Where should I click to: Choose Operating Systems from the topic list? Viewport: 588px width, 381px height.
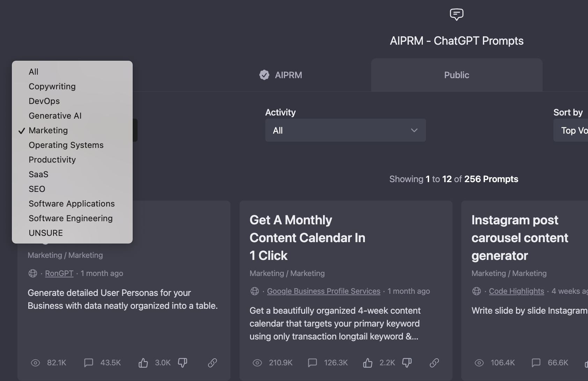tap(72, 145)
